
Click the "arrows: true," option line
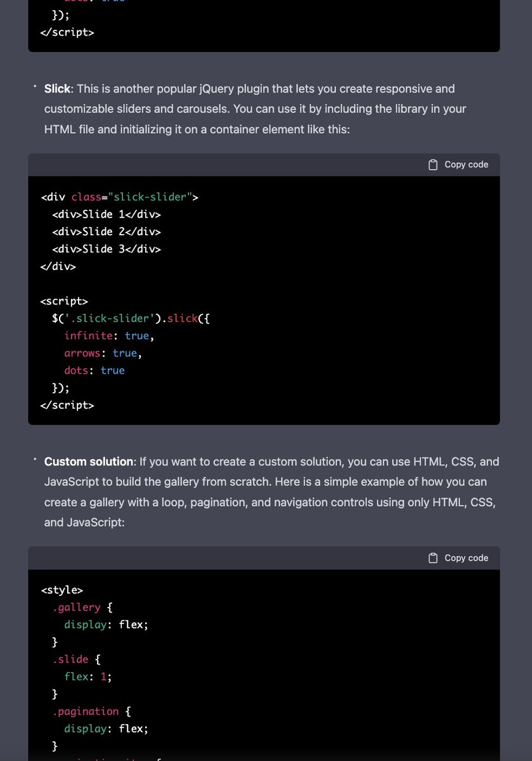pos(103,353)
